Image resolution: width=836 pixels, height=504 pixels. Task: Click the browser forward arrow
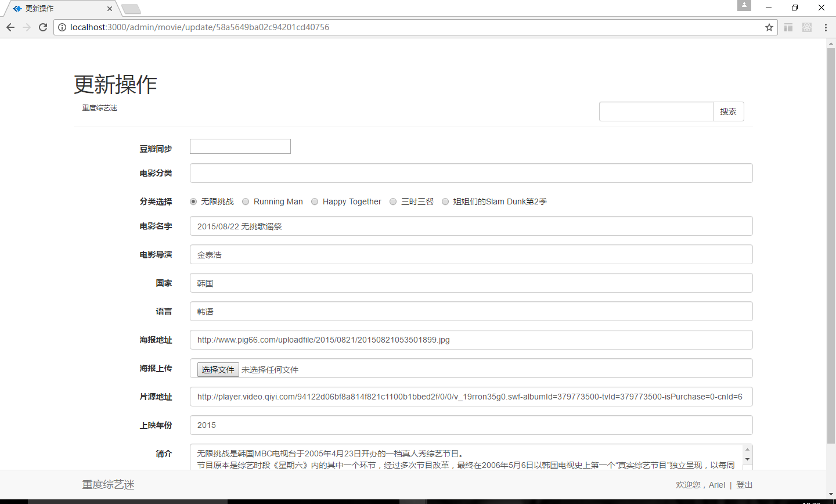[x=27, y=27]
